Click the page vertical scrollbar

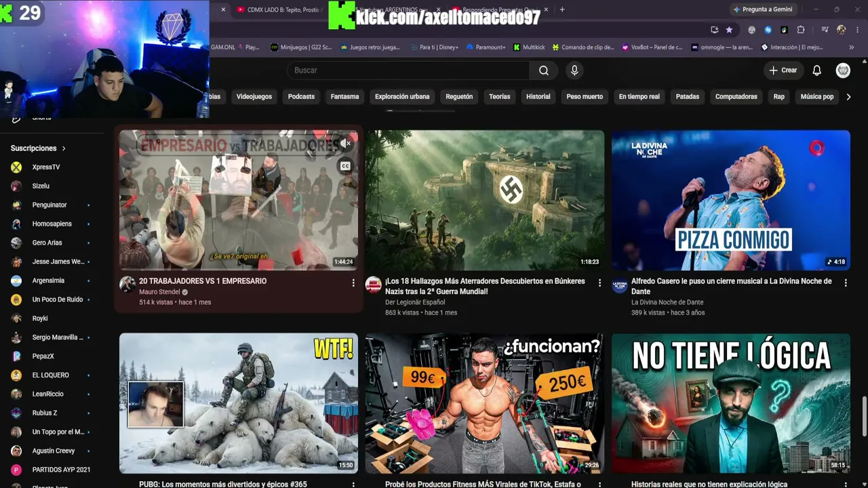[x=864, y=418]
